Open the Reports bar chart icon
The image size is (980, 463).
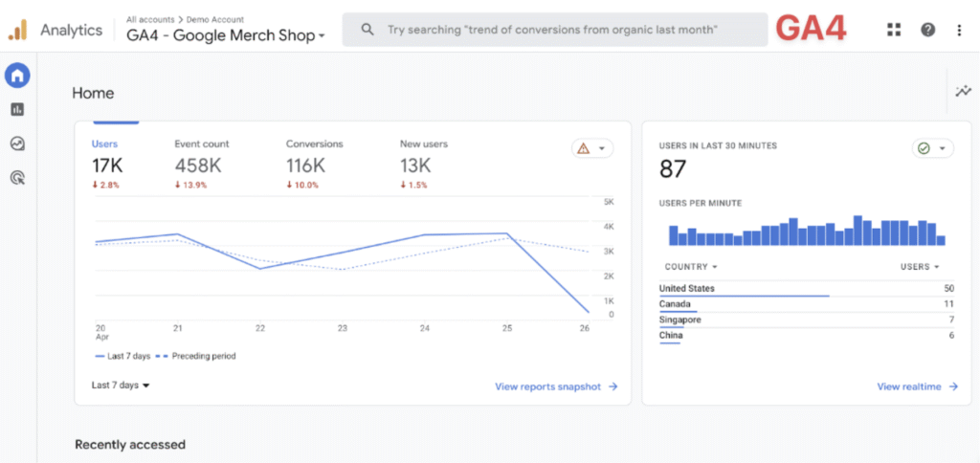pos(17,110)
